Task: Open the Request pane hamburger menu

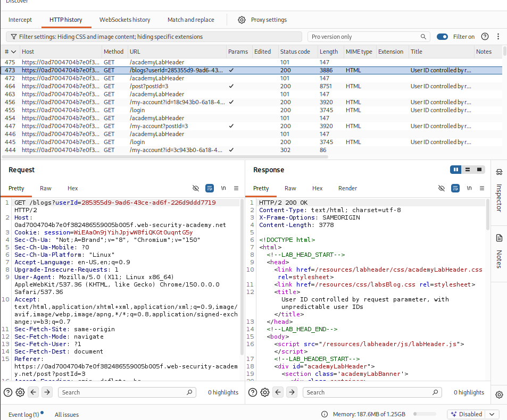Action: point(236,188)
